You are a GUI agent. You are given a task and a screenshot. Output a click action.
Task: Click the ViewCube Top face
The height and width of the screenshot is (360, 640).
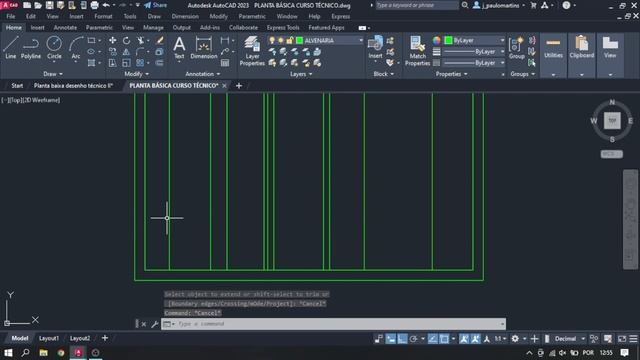pos(612,121)
